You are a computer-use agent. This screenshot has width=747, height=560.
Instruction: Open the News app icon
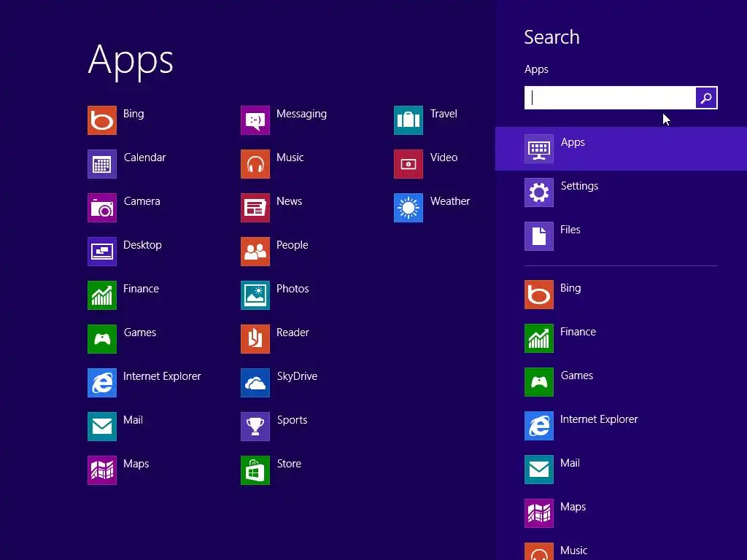255,208
